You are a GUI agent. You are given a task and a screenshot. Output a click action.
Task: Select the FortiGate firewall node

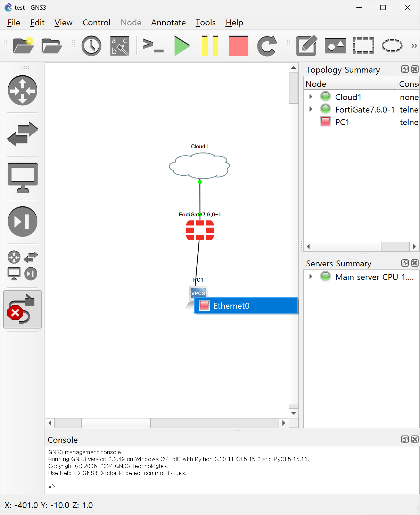(200, 230)
